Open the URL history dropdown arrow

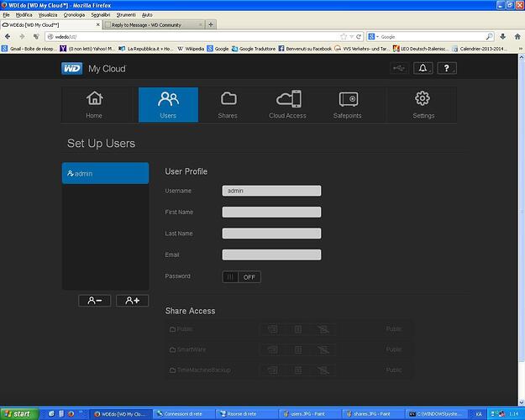click(352, 36)
